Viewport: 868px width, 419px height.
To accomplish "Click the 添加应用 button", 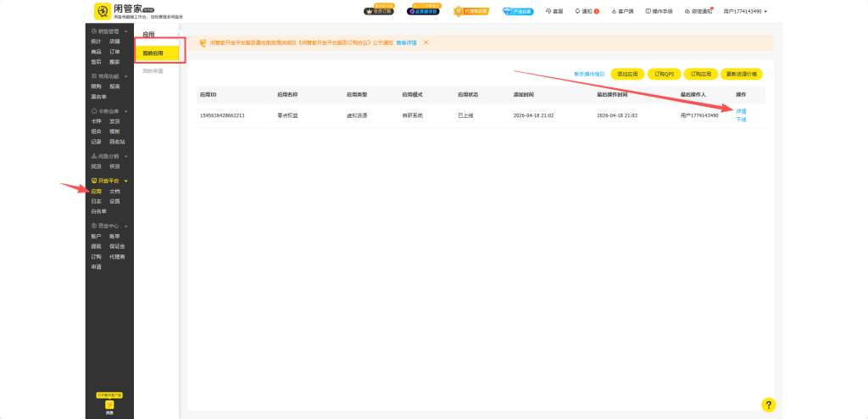I will click(x=628, y=75).
